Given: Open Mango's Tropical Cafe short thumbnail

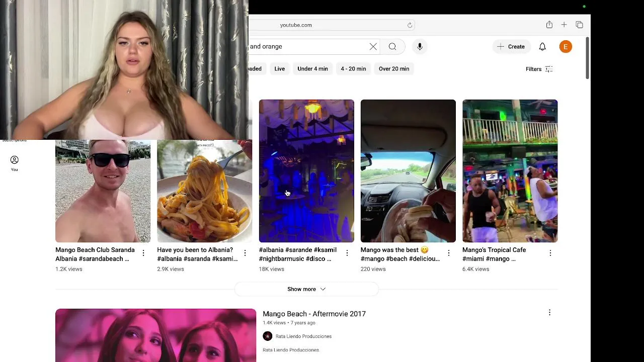Looking at the screenshot, I should pos(510,171).
